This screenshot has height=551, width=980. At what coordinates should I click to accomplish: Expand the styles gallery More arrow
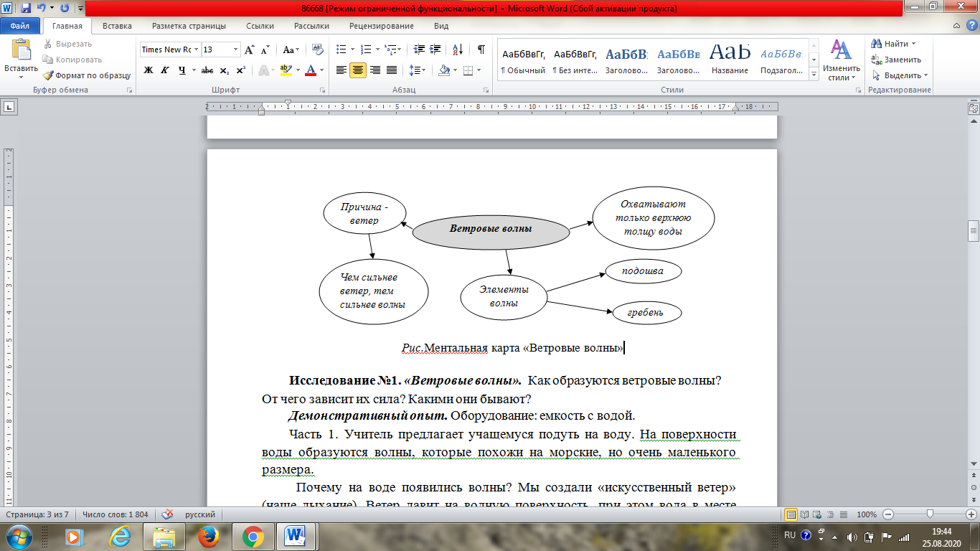[x=814, y=75]
